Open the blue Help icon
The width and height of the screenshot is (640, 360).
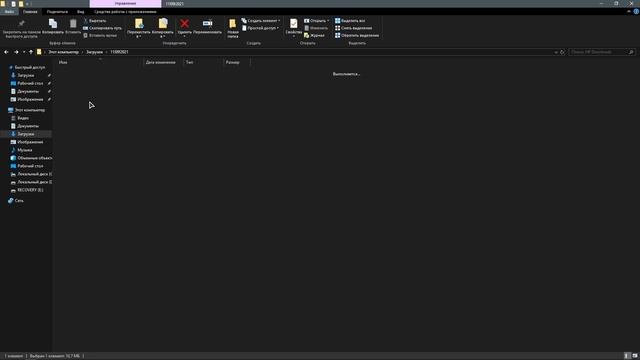[x=636, y=12]
